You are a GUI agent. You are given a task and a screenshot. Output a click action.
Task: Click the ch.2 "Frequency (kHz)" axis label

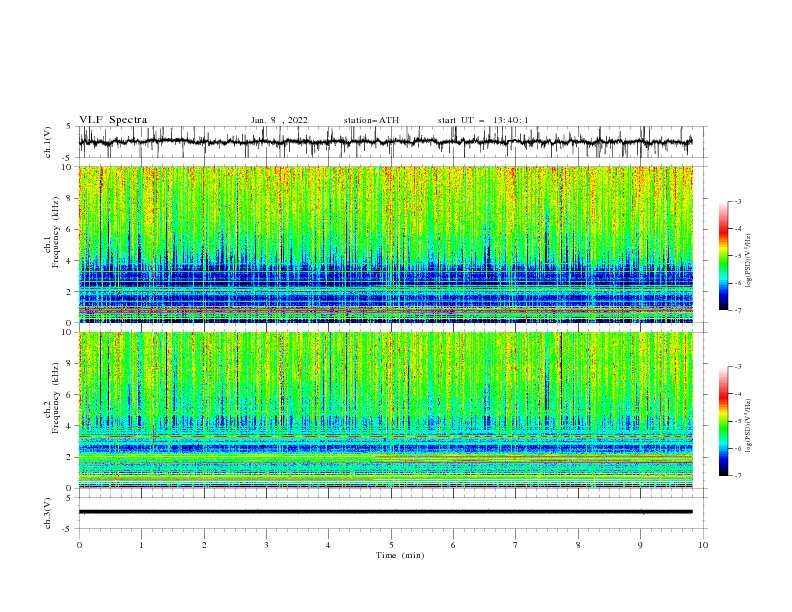coord(56,398)
